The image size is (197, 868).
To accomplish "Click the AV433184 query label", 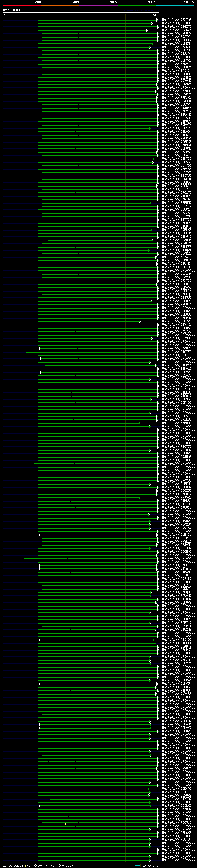I will click(x=11, y=10).
